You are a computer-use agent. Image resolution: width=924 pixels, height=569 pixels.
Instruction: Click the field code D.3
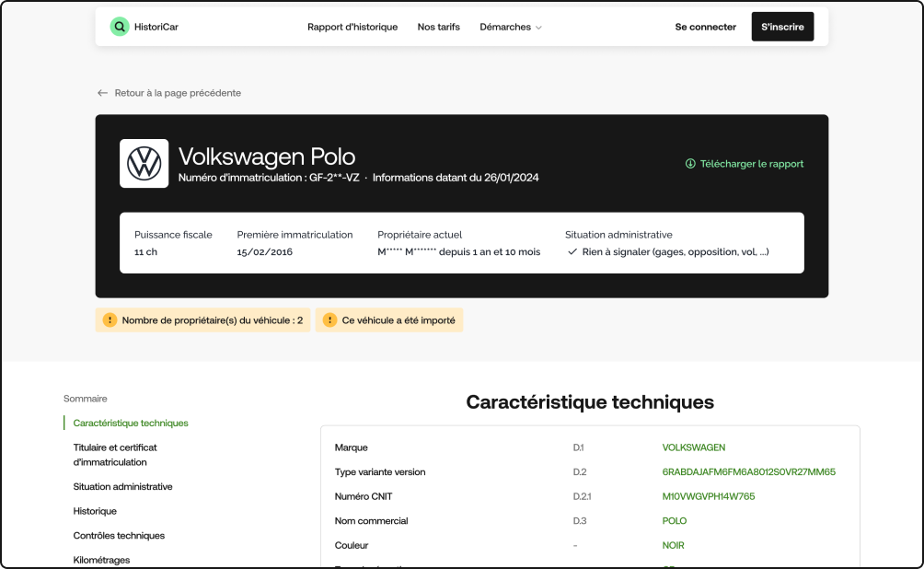tap(580, 520)
